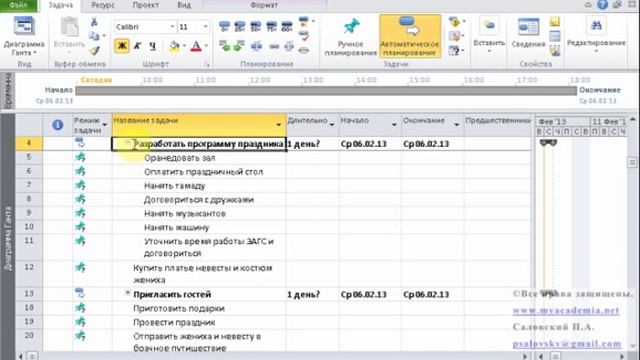This screenshot has width=640, height=360.
Task: Toggle underline Ч formatting
Action: pos(153,46)
